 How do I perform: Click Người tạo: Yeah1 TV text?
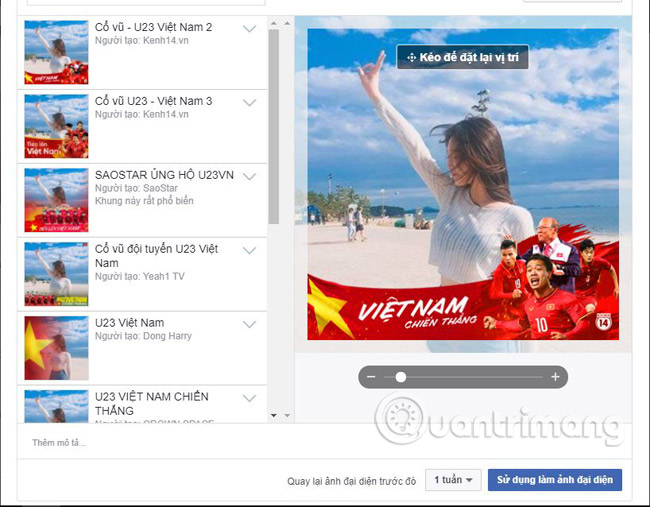140,277
